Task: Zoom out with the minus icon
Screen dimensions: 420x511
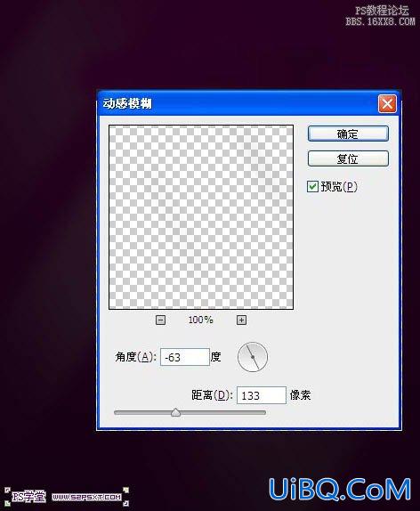Action: coord(160,320)
